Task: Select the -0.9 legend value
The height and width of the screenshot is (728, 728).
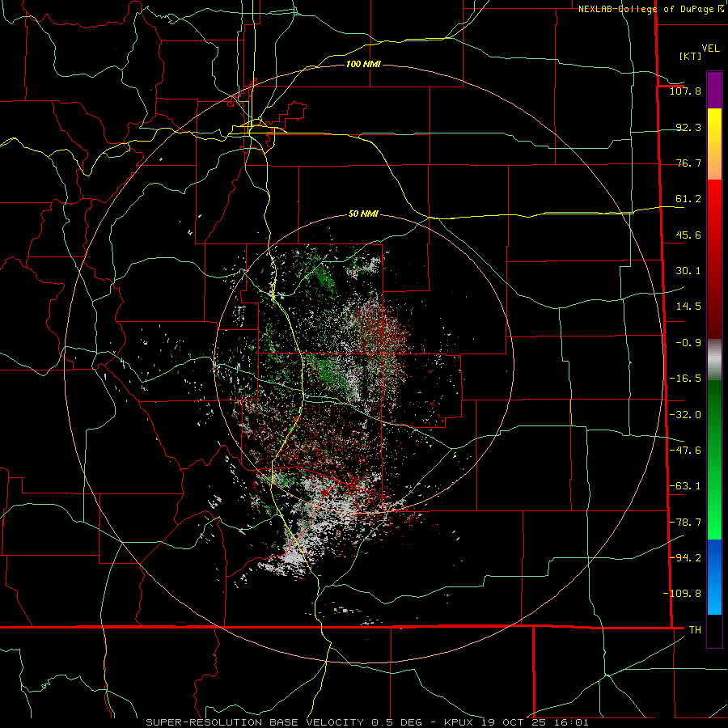Action: [688, 343]
